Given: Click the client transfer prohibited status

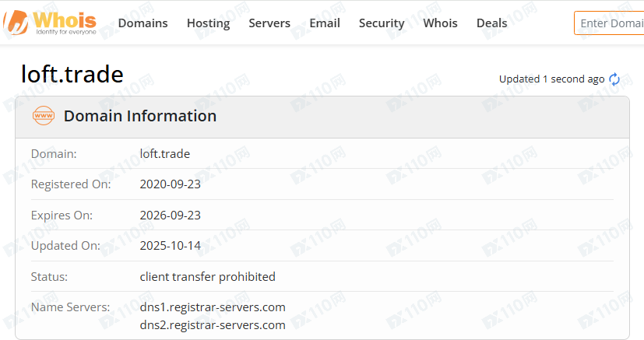Looking at the screenshot, I should point(208,276).
